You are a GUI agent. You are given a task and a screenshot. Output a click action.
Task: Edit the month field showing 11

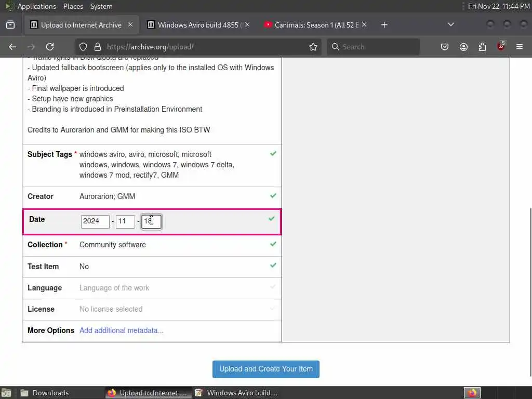click(125, 221)
